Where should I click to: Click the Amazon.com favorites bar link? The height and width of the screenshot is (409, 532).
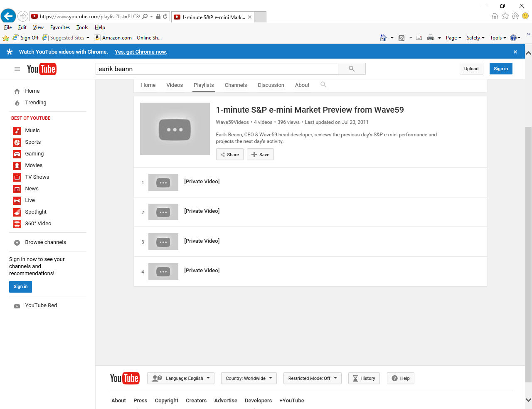click(x=128, y=38)
